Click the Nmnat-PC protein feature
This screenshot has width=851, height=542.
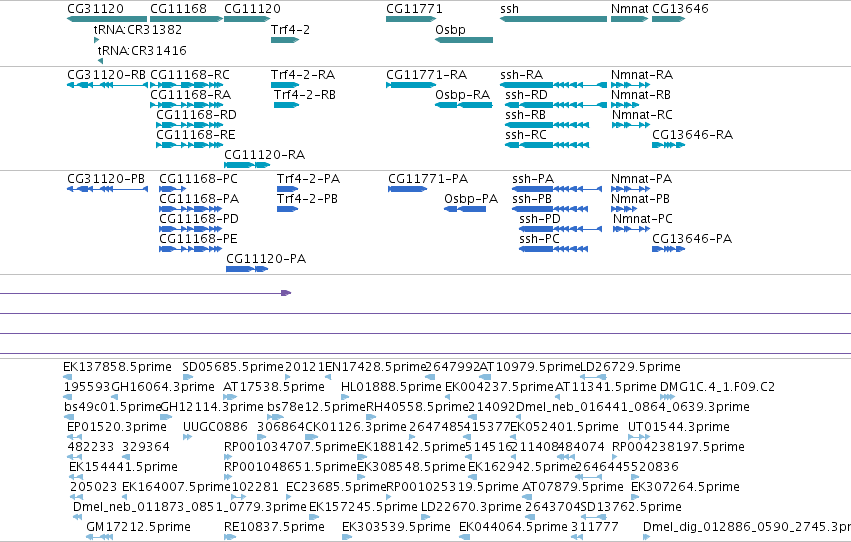pyautogui.click(x=631, y=229)
